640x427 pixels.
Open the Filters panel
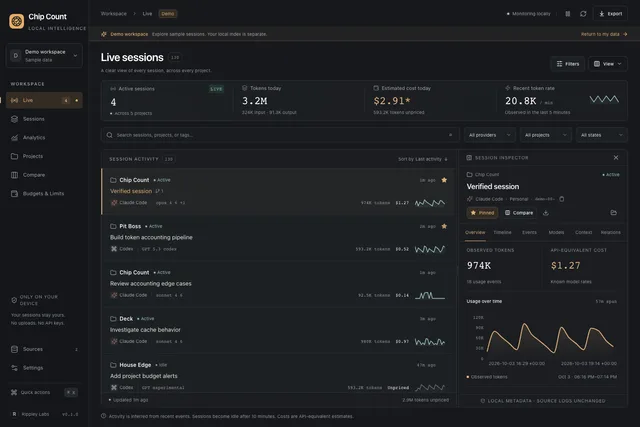pos(568,64)
